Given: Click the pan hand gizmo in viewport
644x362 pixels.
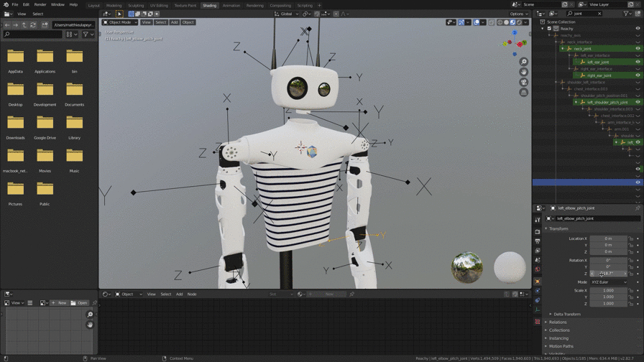Looking at the screenshot, I should (x=524, y=72).
